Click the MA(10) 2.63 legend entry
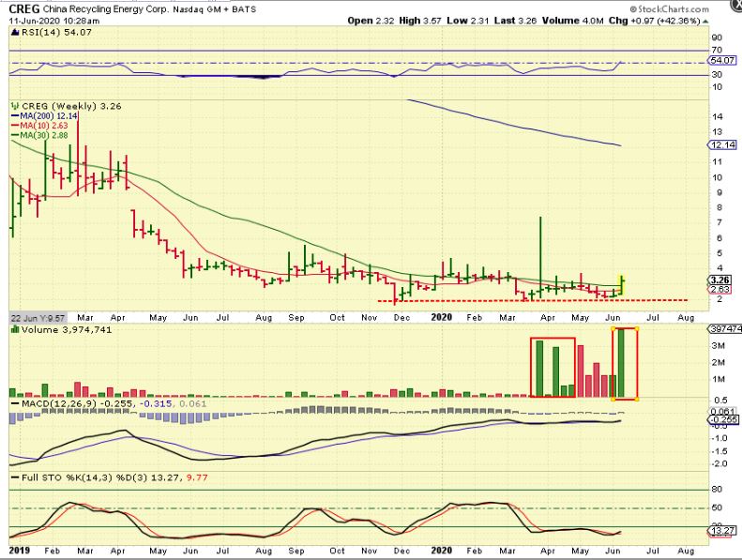Screen dimensions: 742x560 coord(39,126)
